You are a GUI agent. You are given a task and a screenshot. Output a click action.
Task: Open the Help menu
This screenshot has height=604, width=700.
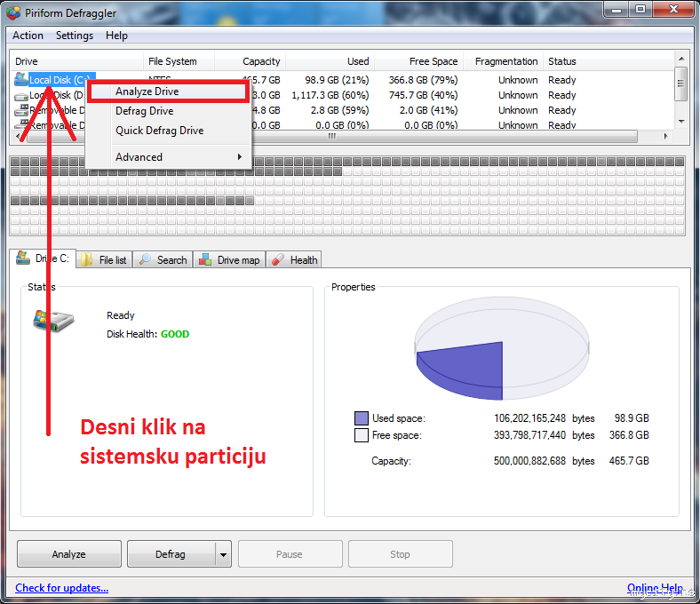(x=116, y=36)
